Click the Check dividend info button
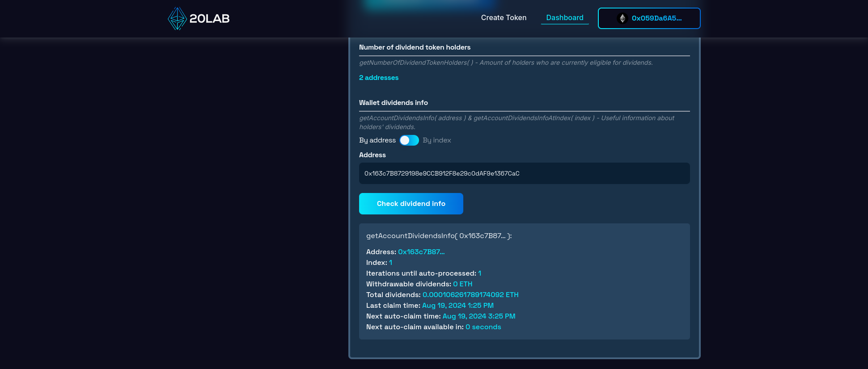The height and width of the screenshot is (369, 868). tap(411, 204)
